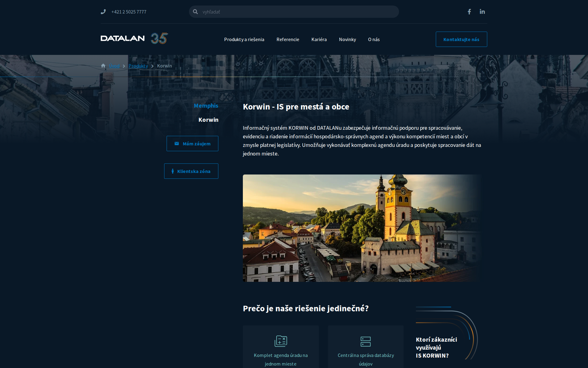Open the Produkty breadcrumb link
This screenshot has height=368, width=588.
pos(138,66)
